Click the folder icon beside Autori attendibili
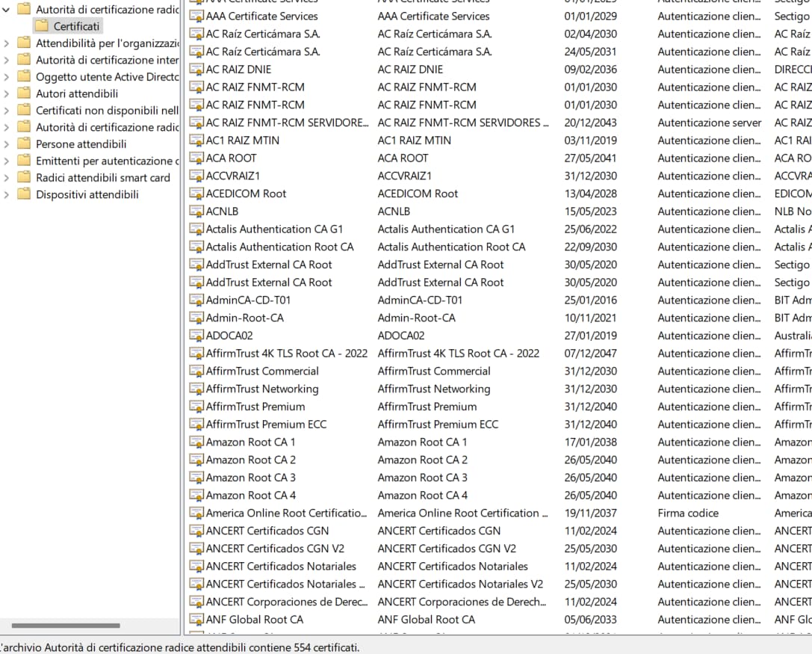The image size is (812, 654). pyautogui.click(x=25, y=93)
